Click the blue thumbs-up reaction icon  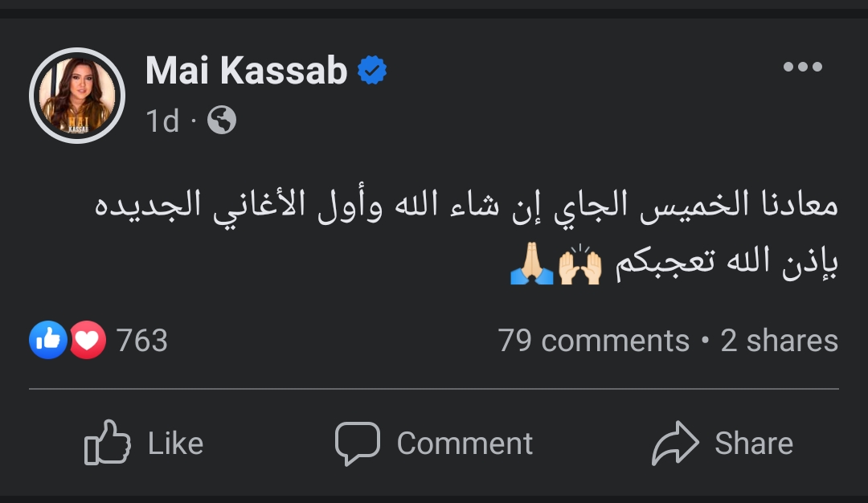click(x=47, y=341)
